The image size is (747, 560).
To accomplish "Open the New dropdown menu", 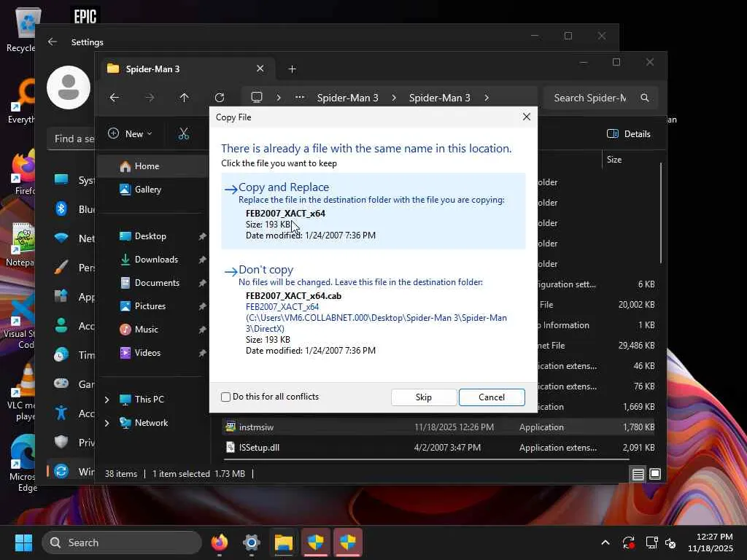I will pyautogui.click(x=130, y=134).
